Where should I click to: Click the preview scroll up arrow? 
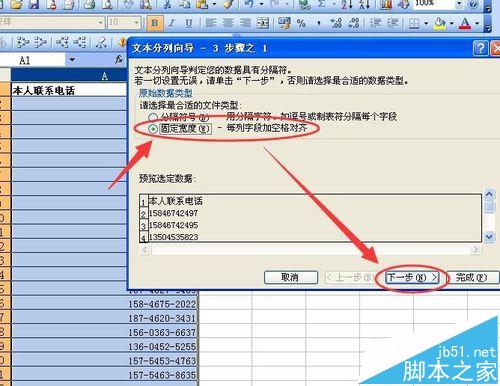coord(489,195)
